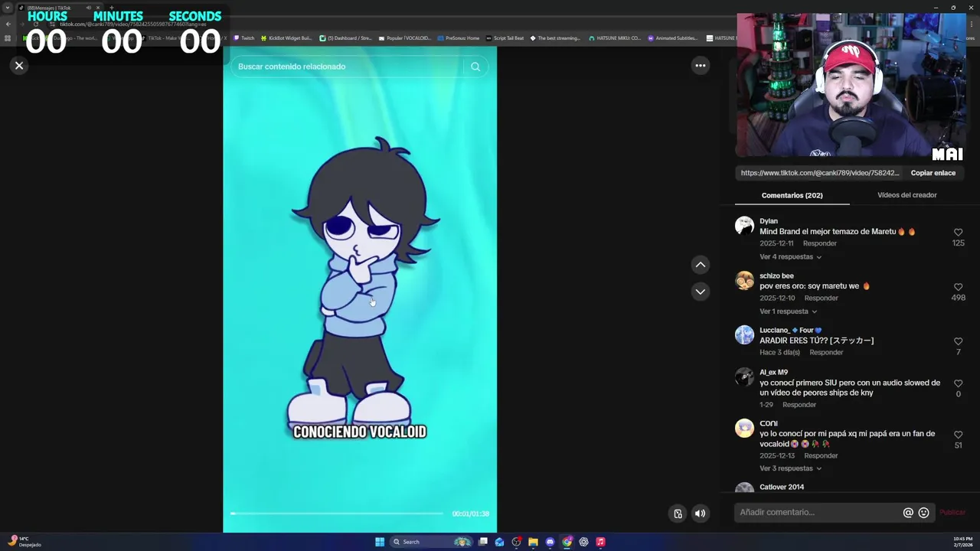
Task: Open the taskbar clock and date
Action: point(963,542)
